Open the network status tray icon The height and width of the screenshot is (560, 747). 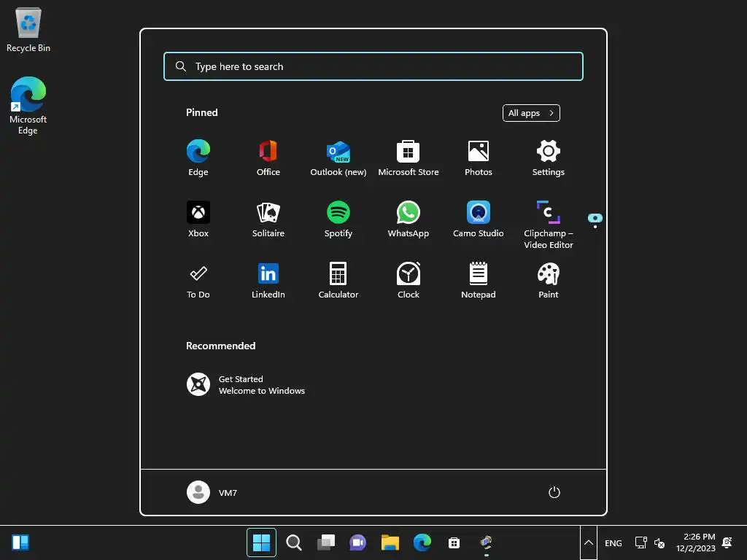tap(640, 542)
